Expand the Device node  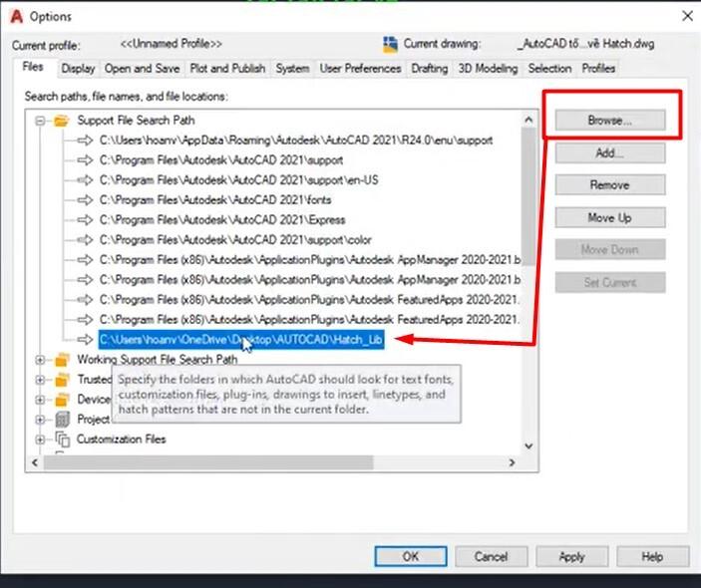[x=40, y=400]
